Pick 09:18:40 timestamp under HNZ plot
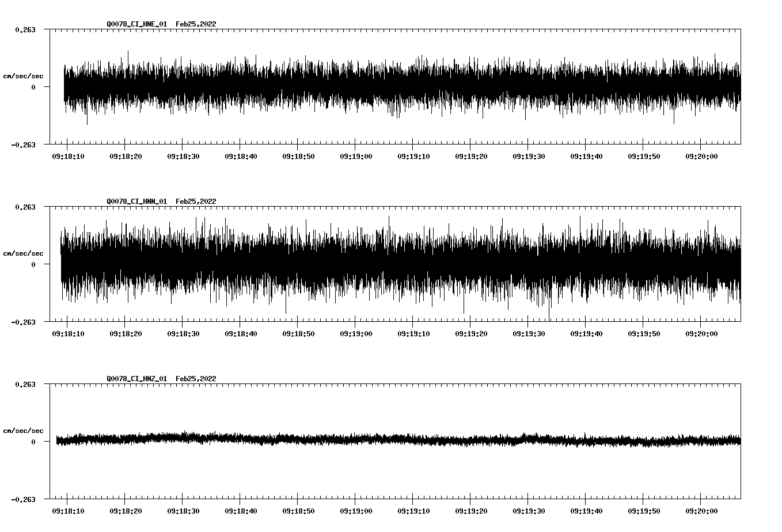 [241, 511]
